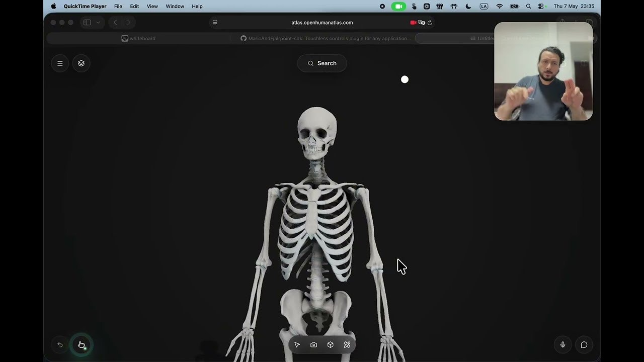Image resolution: width=644 pixels, height=362 pixels.
Task: Open the Apple menu
Action: point(53,7)
